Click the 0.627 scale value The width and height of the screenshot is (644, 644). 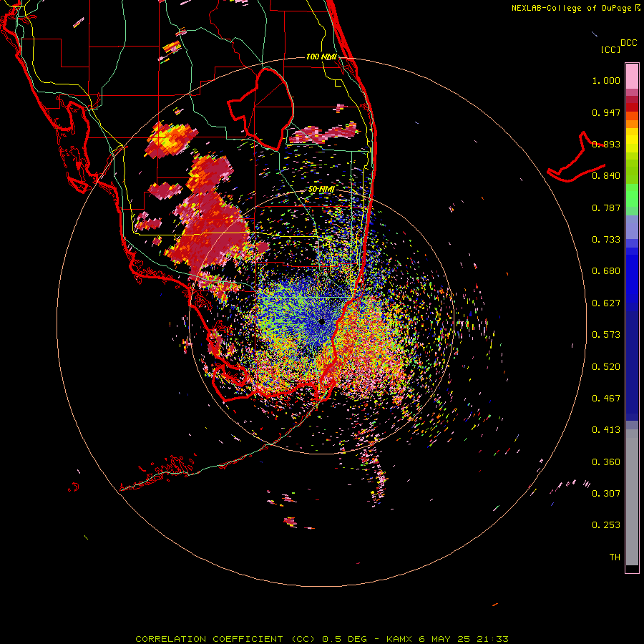606,303
